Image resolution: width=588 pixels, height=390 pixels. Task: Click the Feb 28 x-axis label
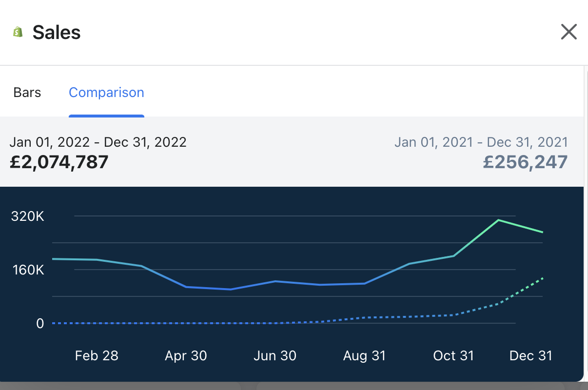(x=97, y=356)
